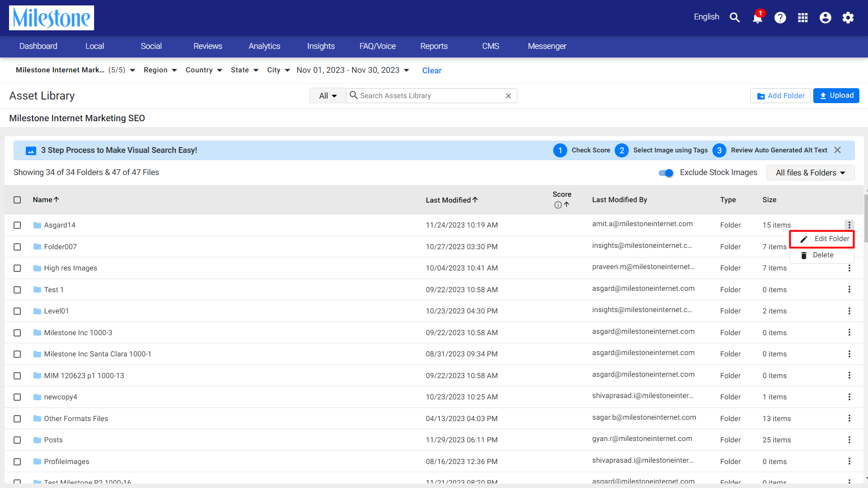Check the newcopy4 row checkbox
Screen dimensions: 868x488
point(17,397)
